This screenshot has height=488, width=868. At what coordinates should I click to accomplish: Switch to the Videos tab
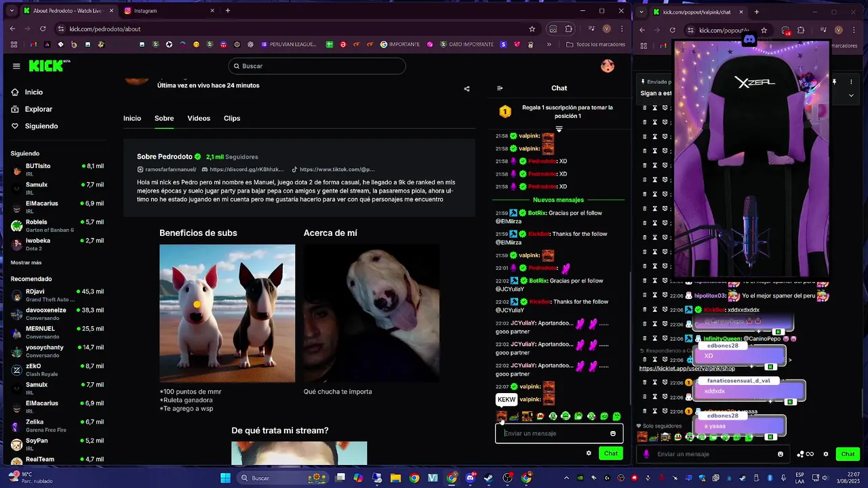coord(199,118)
